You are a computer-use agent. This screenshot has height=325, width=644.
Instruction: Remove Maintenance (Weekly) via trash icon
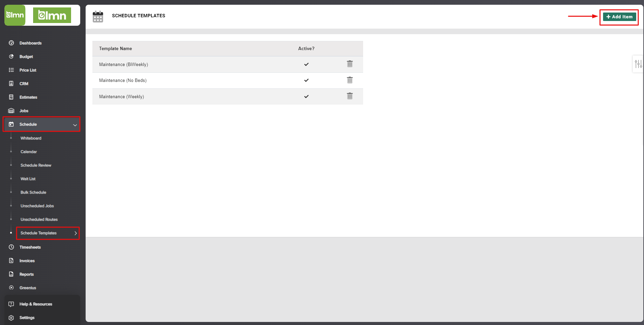tap(350, 96)
